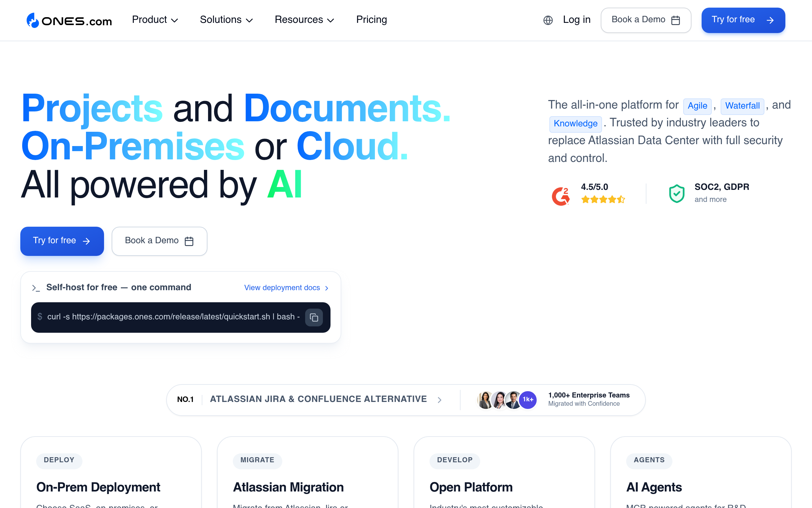Select the Agile tag
Screen dimensions: 812x508
[697, 106]
